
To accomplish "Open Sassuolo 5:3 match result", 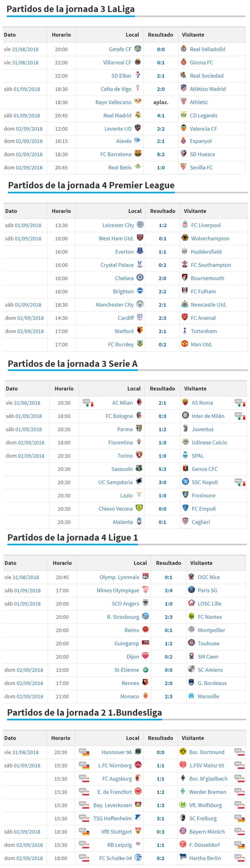I will point(162,469).
